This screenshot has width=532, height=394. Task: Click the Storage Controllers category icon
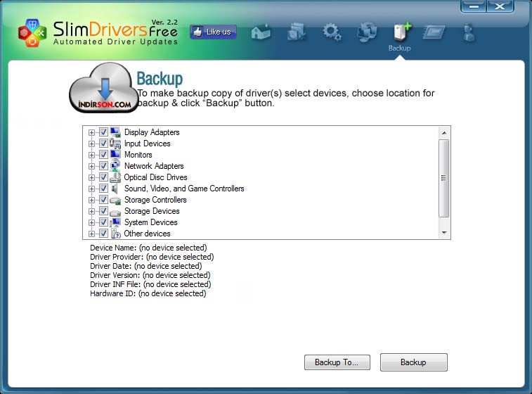(115, 200)
